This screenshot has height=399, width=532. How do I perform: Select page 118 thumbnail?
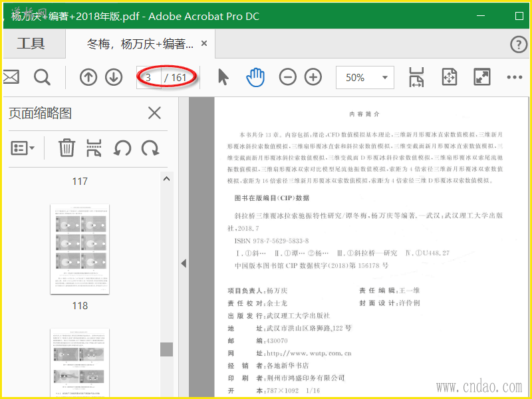pos(80,249)
